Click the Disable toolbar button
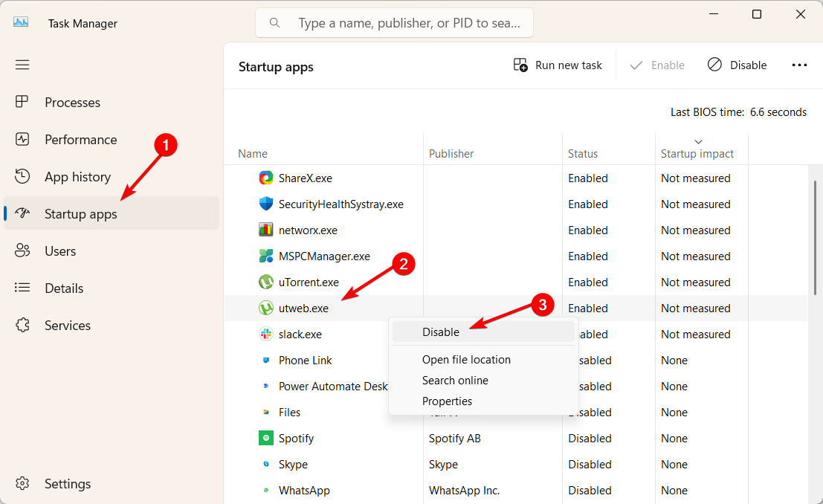 (737, 65)
